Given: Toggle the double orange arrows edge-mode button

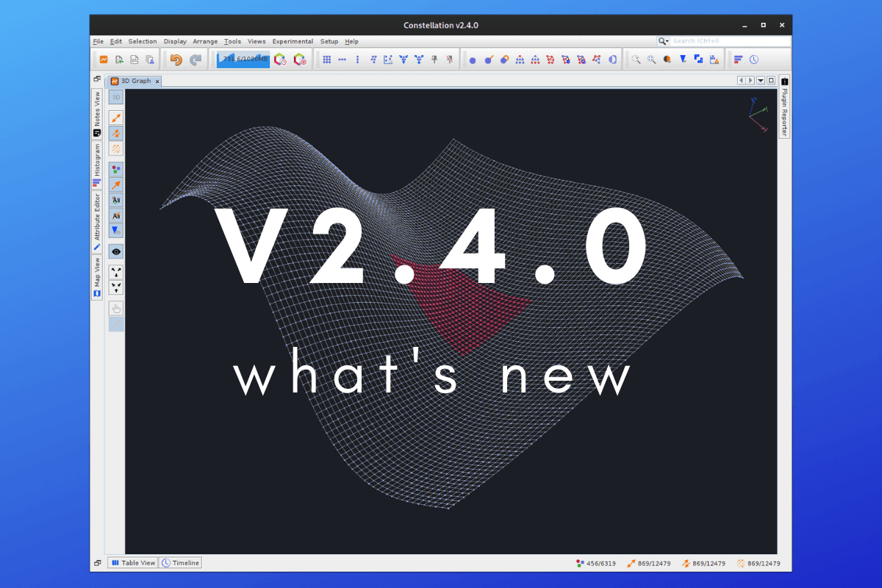Looking at the screenshot, I should coord(116,133).
